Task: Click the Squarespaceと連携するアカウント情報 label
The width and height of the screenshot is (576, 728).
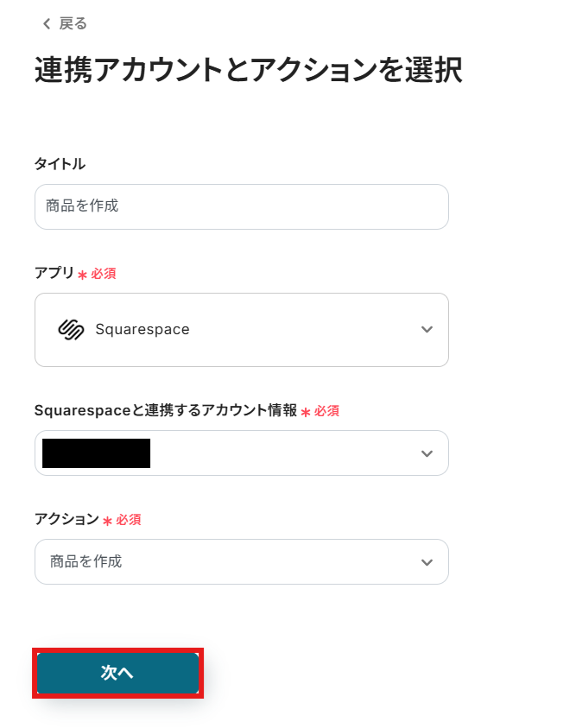Action: click(166, 411)
